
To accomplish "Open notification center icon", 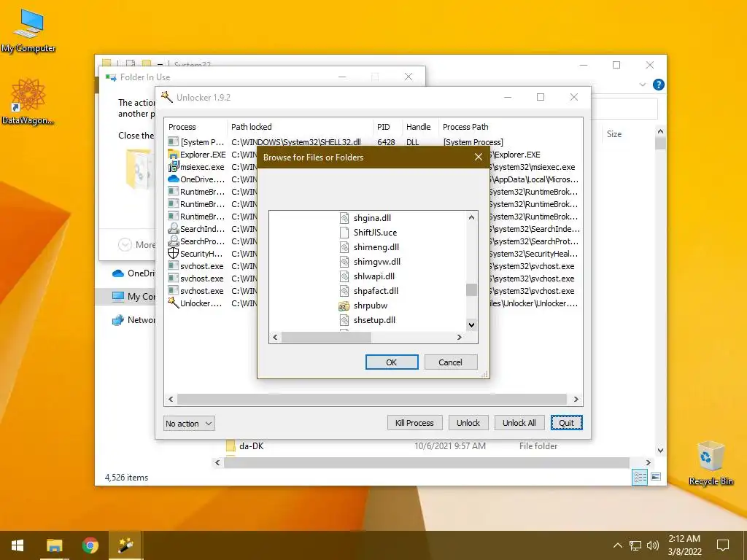I will (x=723, y=545).
